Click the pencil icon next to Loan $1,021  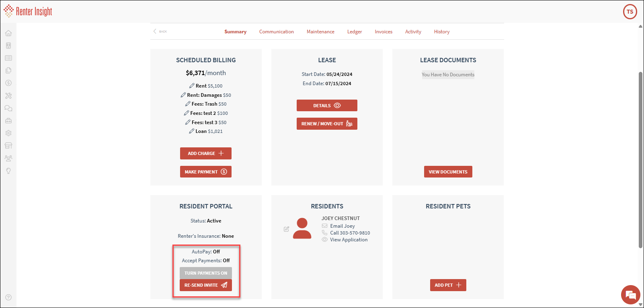coord(192,131)
